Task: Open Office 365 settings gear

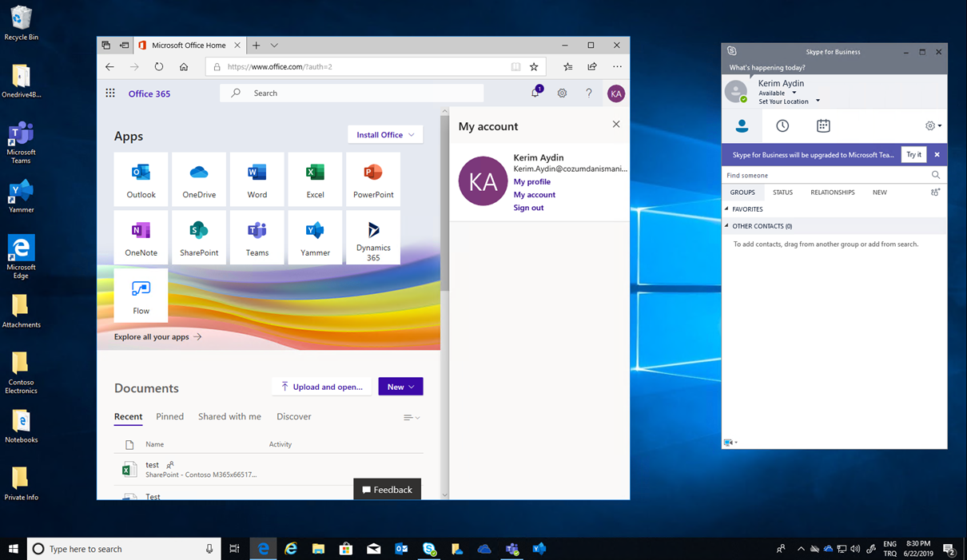Action: (562, 93)
